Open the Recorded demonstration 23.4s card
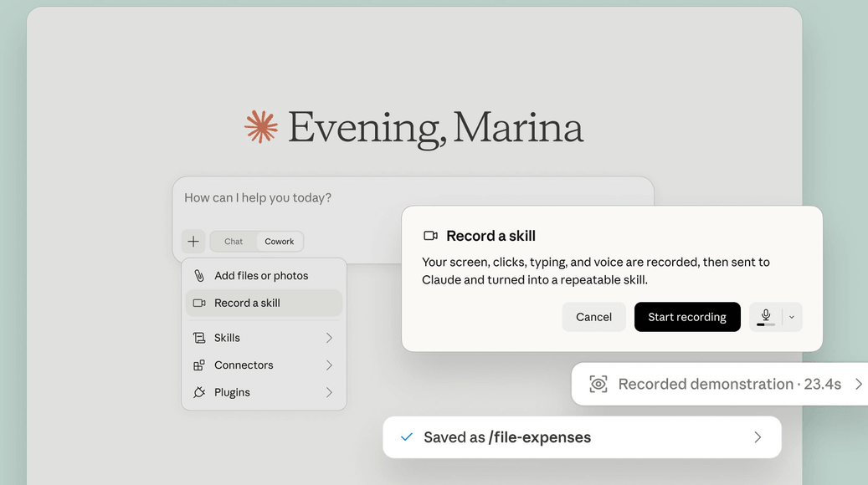This screenshot has width=868, height=485. click(x=720, y=384)
